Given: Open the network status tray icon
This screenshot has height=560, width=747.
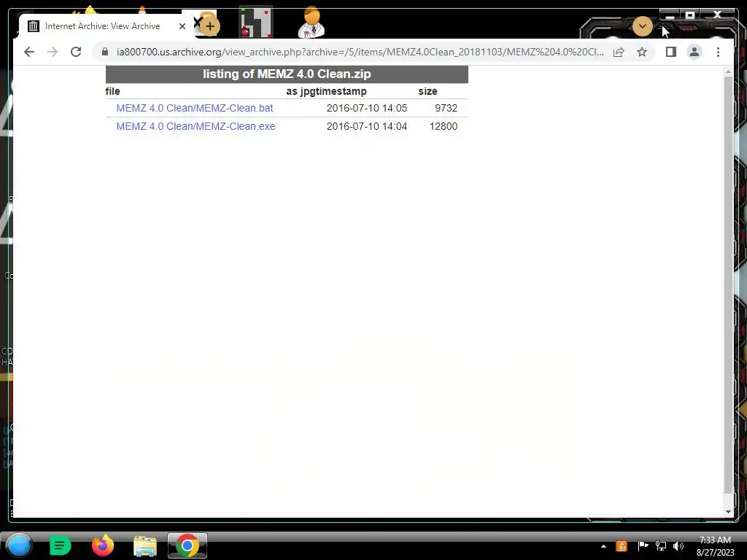Looking at the screenshot, I should [x=660, y=546].
